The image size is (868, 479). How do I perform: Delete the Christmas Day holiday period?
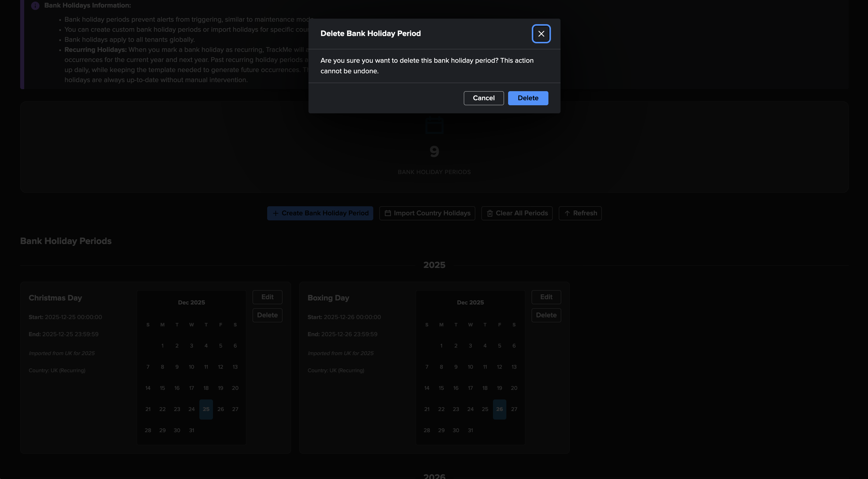[267, 315]
